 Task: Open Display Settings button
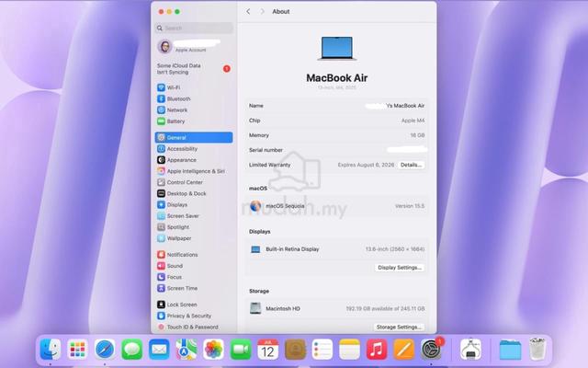click(400, 268)
